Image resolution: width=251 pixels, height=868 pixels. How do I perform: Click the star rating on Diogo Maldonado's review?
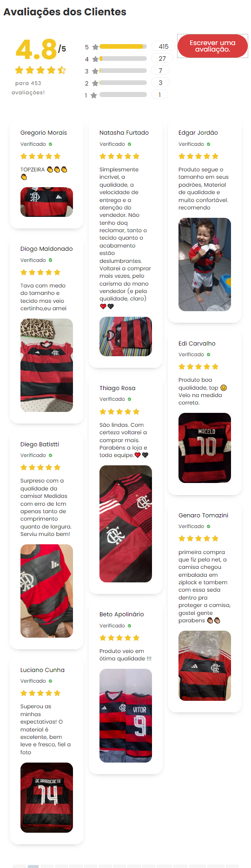(x=40, y=272)
